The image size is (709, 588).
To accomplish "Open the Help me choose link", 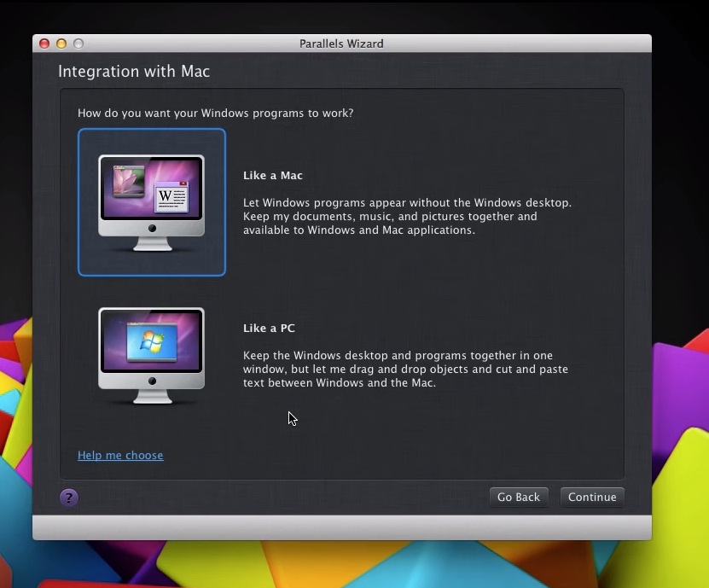I will pos(120,455).
